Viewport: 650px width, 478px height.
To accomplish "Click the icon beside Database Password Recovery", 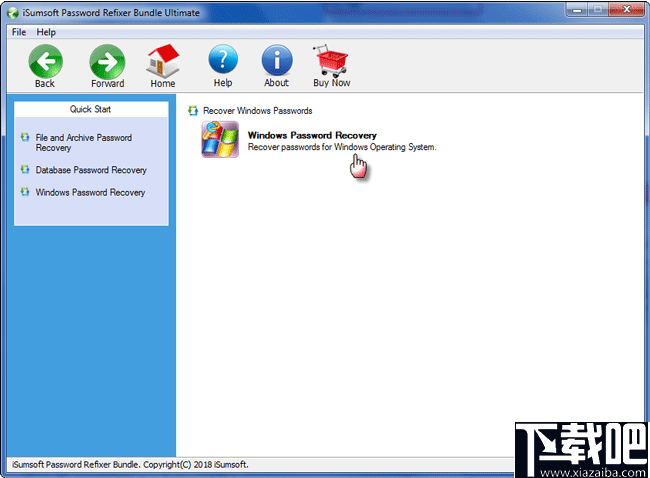I will [x=25, y=169].
